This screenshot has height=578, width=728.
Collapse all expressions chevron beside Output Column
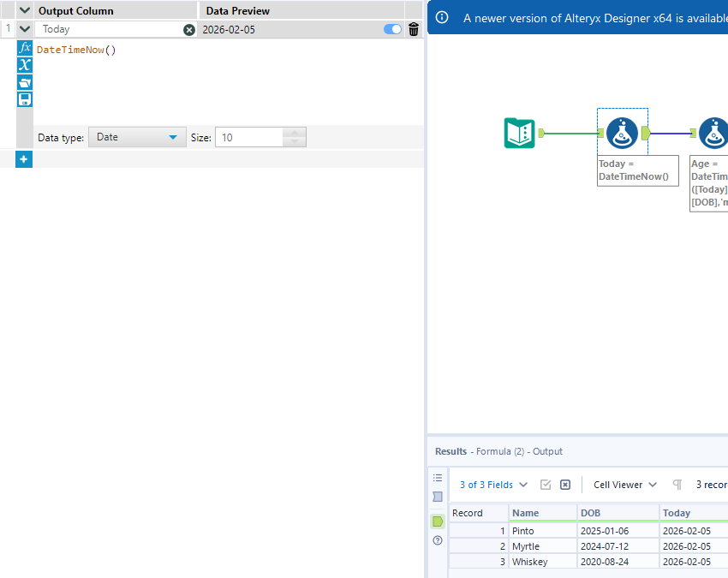(25, 10)
